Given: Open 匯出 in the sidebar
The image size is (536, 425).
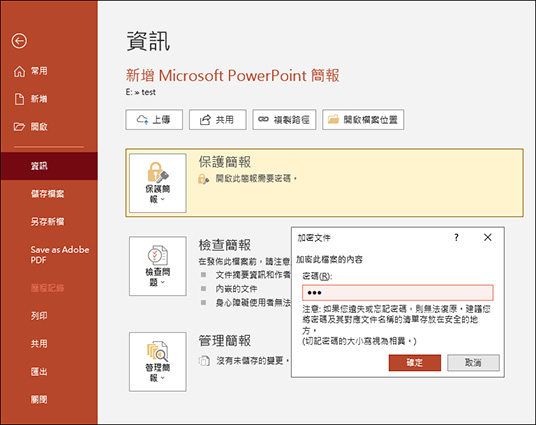Looking at the screenshot, I should (39, 371).
